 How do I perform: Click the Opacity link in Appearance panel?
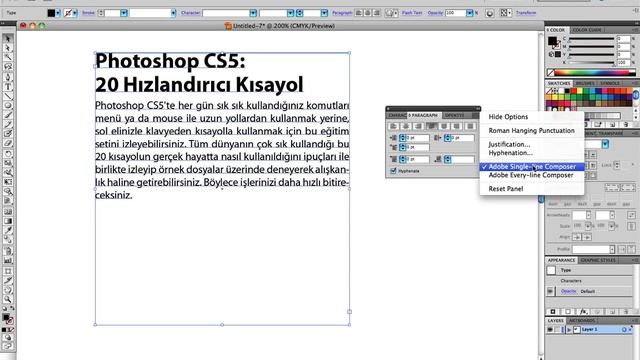(568, 291)
